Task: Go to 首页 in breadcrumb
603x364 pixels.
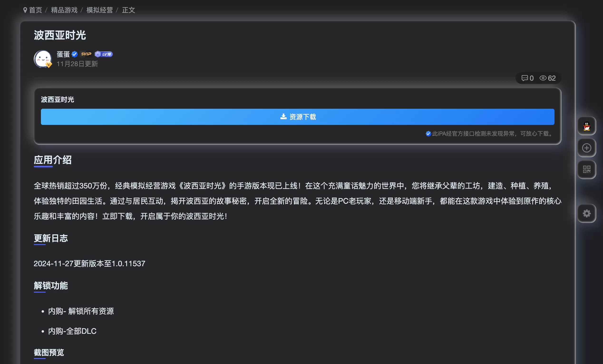Action: [x=35, y=10]
